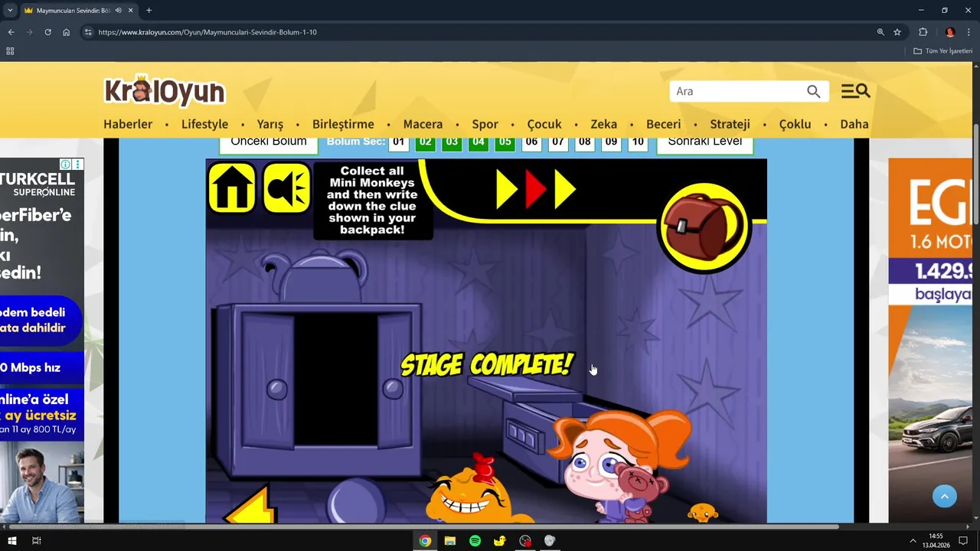Open the Çocuk category
Screen dimensions: 980x551
point(544,124)
